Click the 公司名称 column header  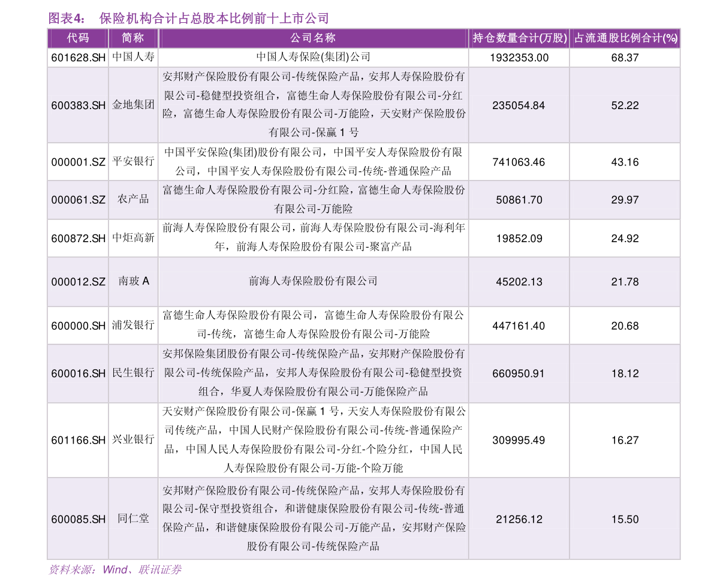313,38
